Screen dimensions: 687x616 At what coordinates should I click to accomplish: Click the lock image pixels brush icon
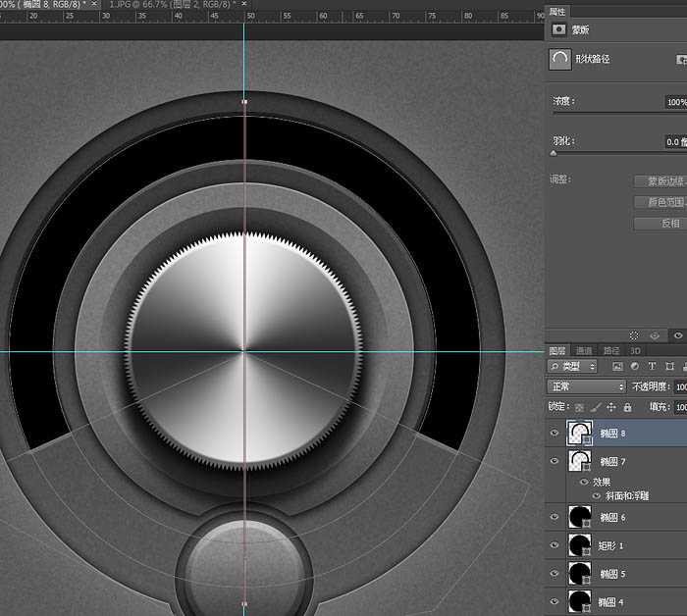click(x=596, y=407)
